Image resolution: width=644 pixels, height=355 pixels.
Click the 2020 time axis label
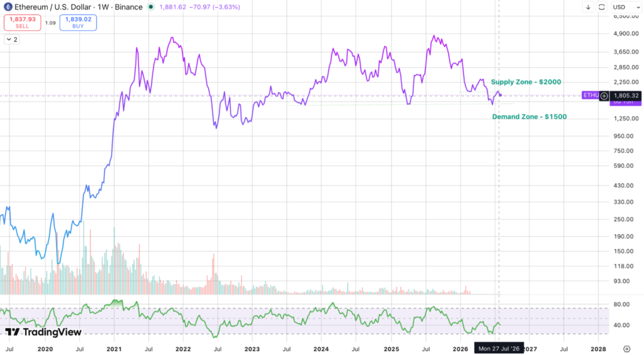point(45,349)
